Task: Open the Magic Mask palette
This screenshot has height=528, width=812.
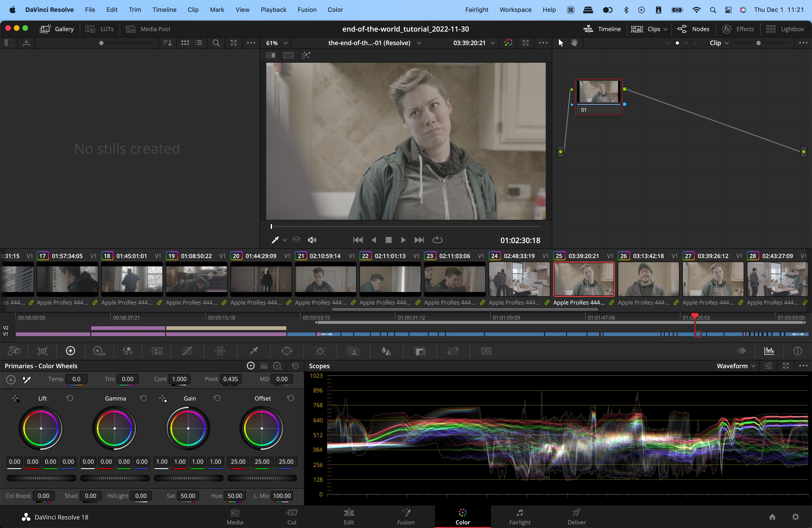Action: point(353,351)
